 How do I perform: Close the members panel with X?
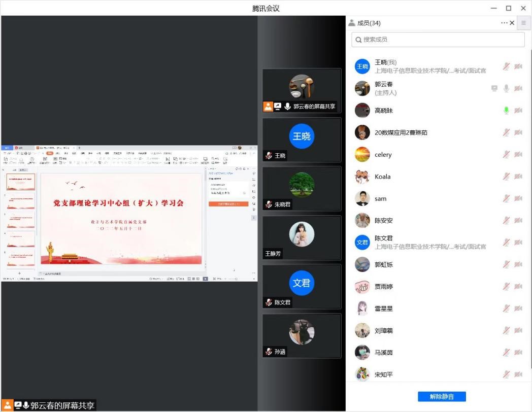512,23
